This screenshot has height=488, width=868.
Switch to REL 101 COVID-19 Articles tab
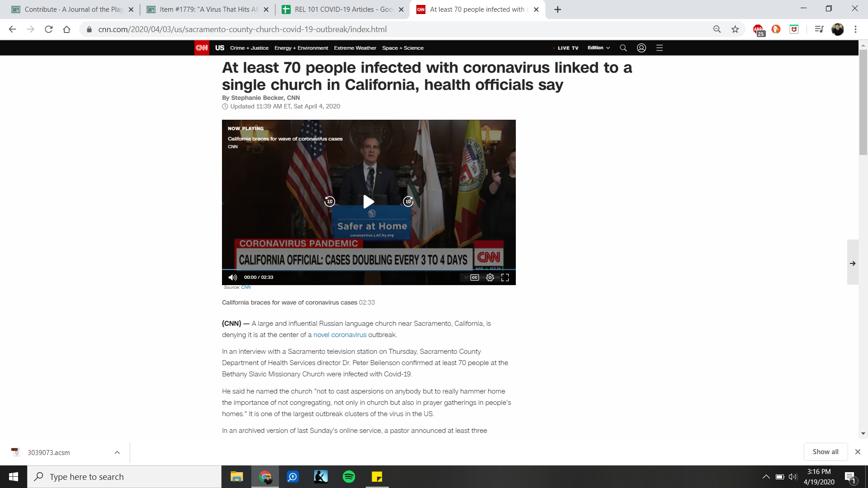point(343,9)
